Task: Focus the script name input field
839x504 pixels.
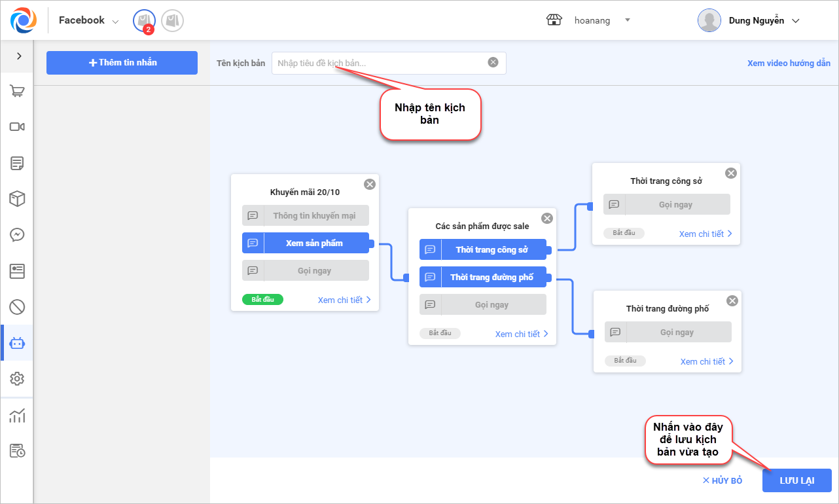Action: point(380,63)
